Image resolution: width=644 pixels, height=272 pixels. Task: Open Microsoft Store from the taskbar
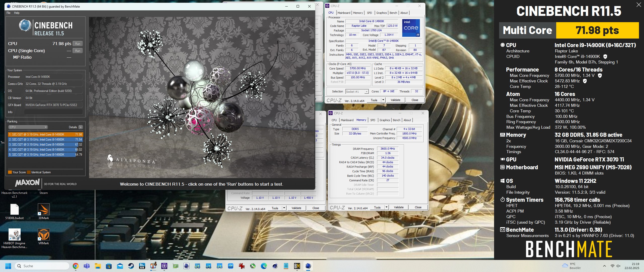click(109, 266)
